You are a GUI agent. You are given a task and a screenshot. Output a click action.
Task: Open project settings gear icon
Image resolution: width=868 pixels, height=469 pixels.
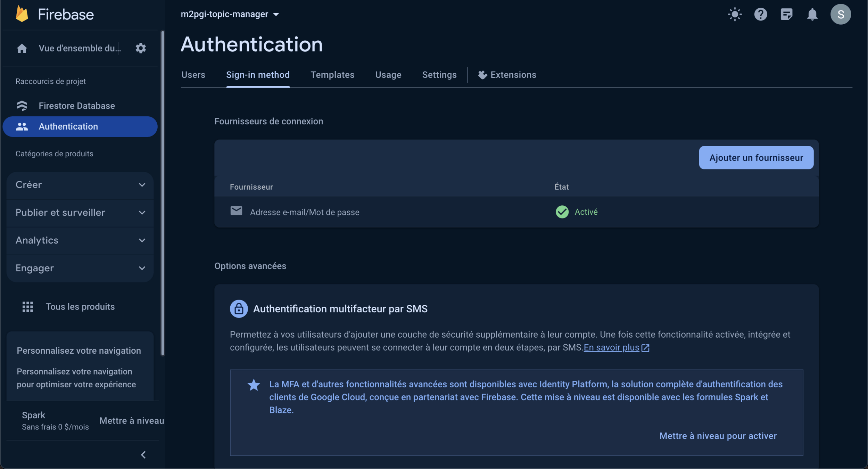141,48
